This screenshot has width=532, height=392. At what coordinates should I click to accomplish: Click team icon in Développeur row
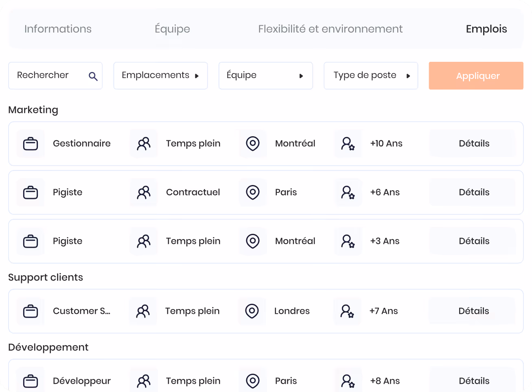144,381
